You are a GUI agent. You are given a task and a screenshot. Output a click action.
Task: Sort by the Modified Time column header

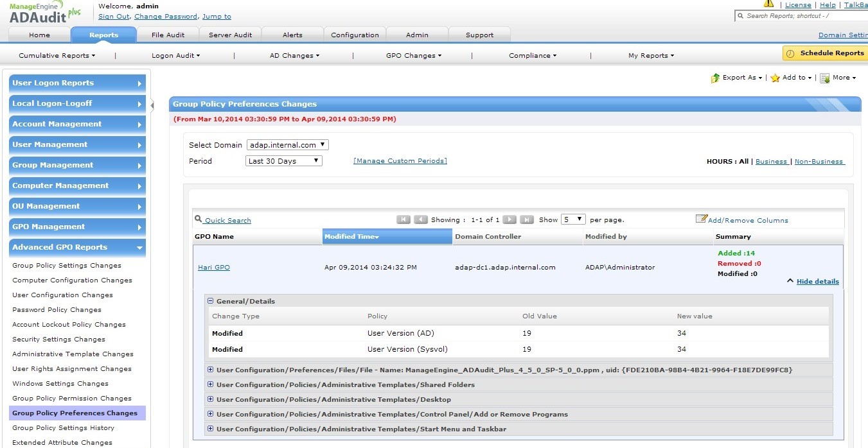point(351,237)
